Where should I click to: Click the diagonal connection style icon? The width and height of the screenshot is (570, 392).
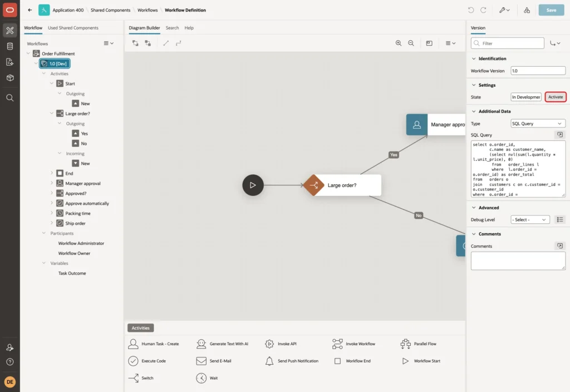(166, 43)
